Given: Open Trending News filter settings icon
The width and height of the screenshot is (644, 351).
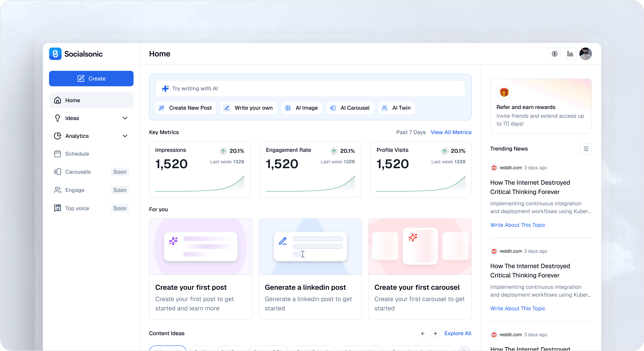Looking at the screenshot, I should pyautogui.click(x=586, y=149).
